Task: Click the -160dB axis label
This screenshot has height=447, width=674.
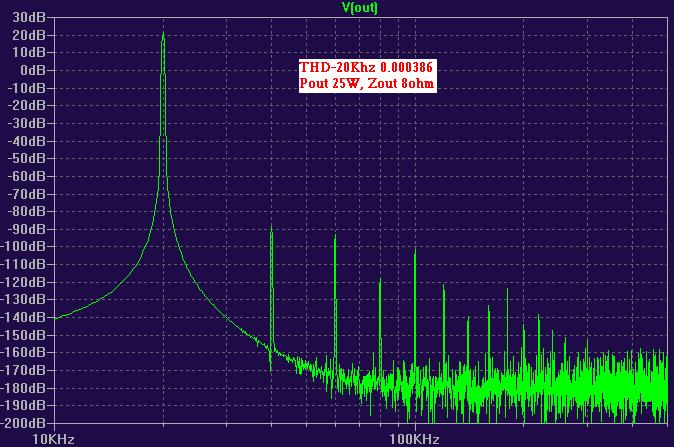Action: (23, 352)
